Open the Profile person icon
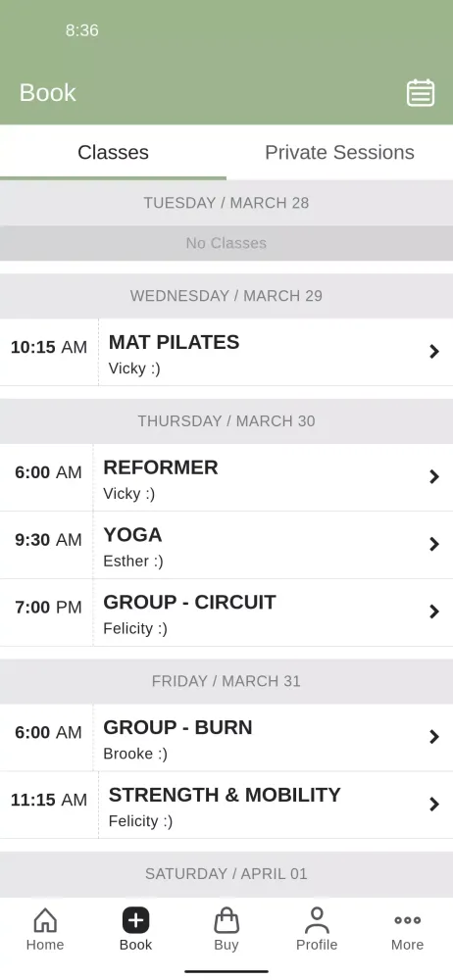The image size is (453, 980). tap(317, 920)
